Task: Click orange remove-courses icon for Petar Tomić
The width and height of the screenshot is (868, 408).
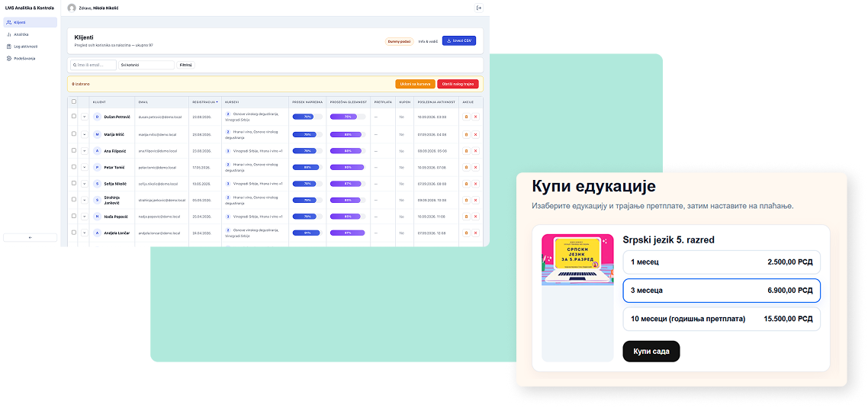Action: [x=466, y=167]
